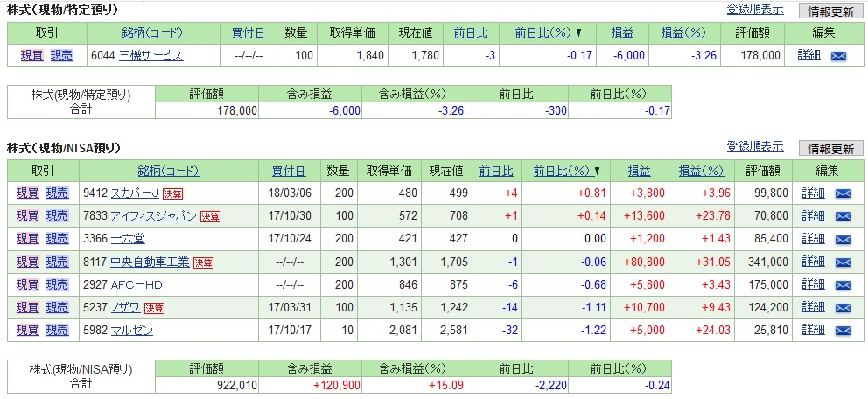Viewport: 868px width, 399px height.
Task: Click 現売 for ノザワ
Action: (57, 308)
